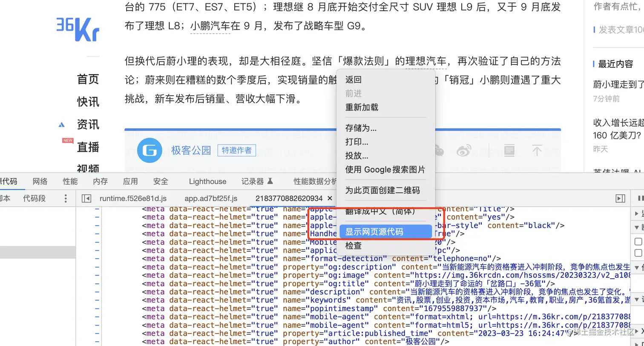
Task: Collapse the debugger section holding the two checkboxes
Action: point(638,227)
